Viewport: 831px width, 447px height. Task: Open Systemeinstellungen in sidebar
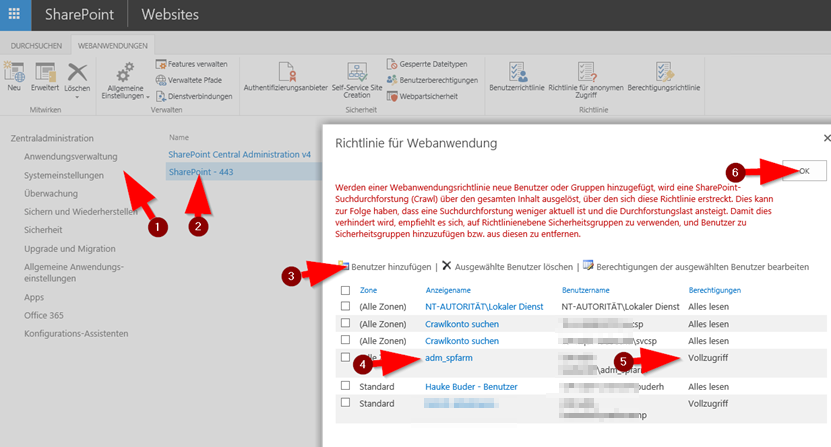click(x=64, y=175)
